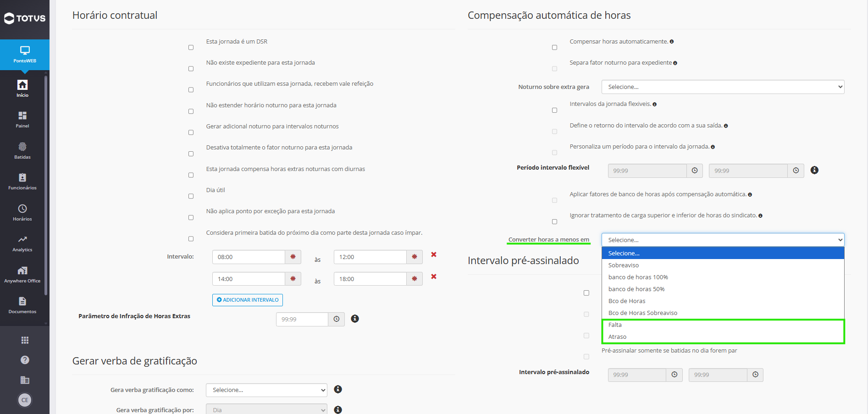The width and height of the screenshot is (868, 414).
Task: Open the CE user avatar
Action: coord(25,400)
